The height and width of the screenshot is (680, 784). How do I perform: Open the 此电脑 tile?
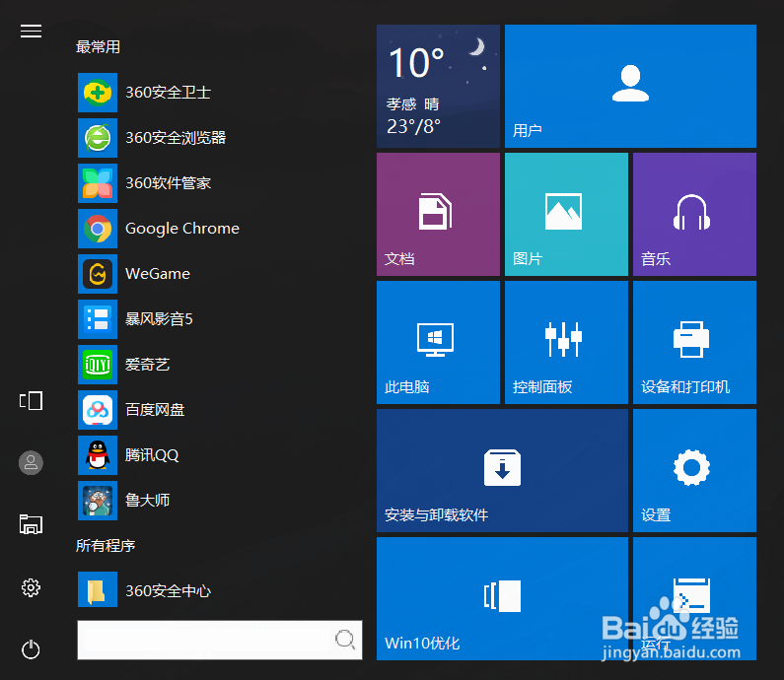point(438,342)
